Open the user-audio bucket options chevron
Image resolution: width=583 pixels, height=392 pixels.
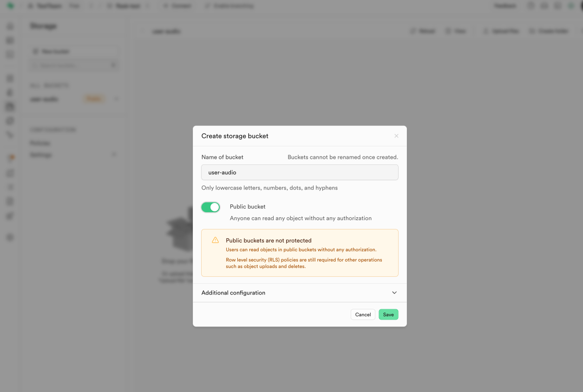click(x=116, y=99)
